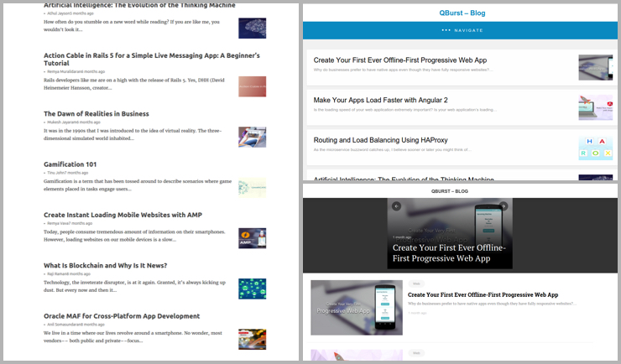Image resolution: width=621 pixels, height=364 pixels.
Task: Click the brain thumbnail of the AI article
Action: point(253,28)
